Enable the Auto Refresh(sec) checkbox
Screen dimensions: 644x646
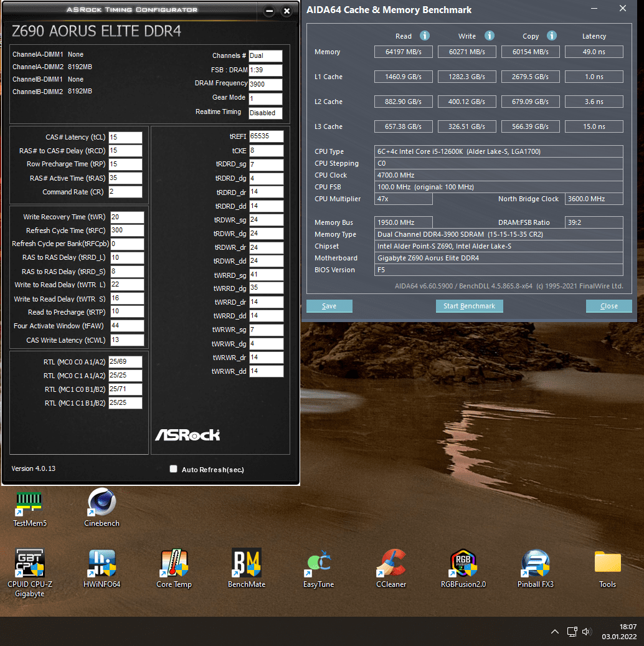coord(174,469)
